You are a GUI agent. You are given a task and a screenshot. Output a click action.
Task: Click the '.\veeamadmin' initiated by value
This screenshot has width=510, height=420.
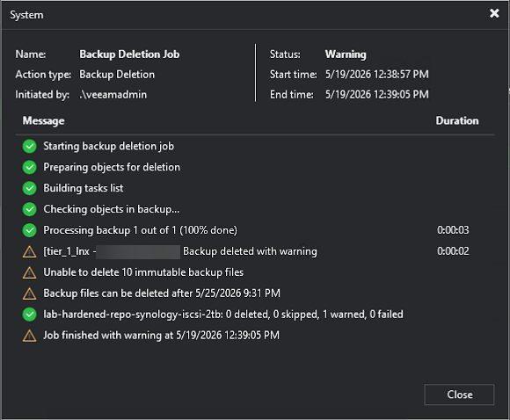coord(113,95)
